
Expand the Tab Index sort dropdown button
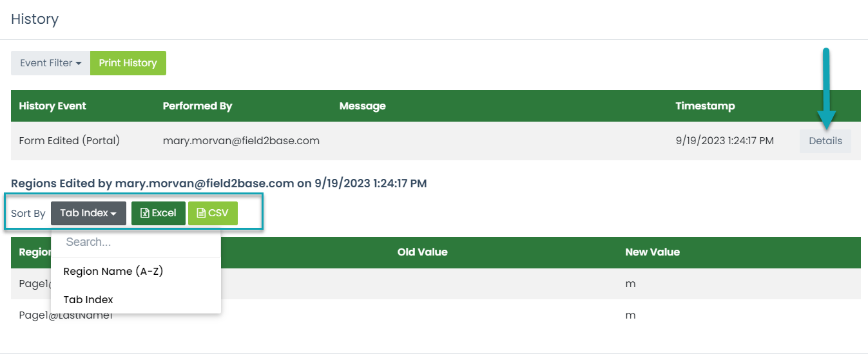tap(88, 213)
